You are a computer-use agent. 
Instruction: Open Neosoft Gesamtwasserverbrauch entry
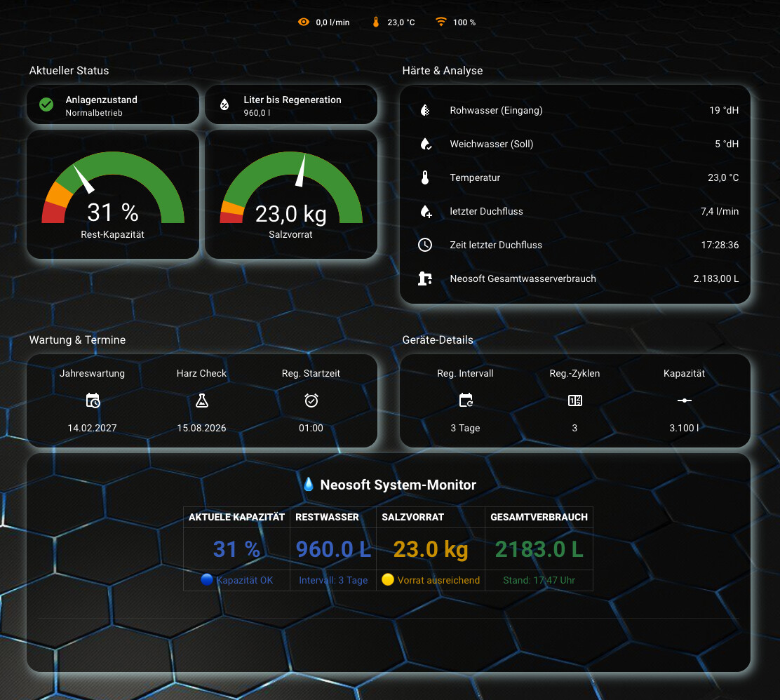575,278
